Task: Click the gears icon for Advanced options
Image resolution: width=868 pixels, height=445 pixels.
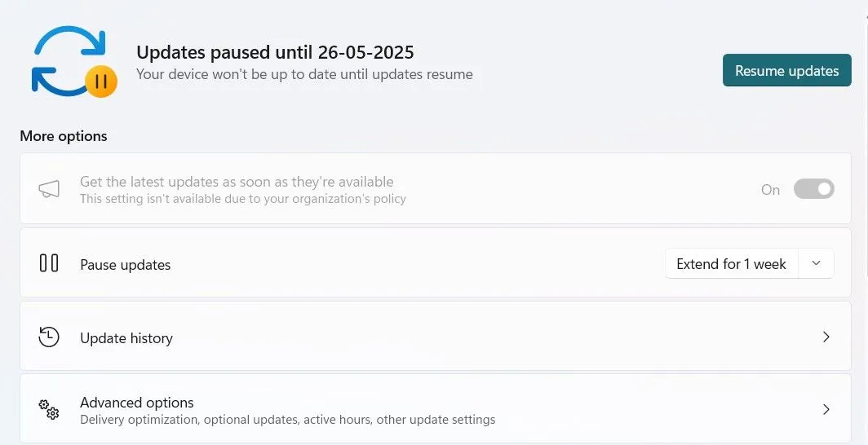Action: click(x=49, y=409)
